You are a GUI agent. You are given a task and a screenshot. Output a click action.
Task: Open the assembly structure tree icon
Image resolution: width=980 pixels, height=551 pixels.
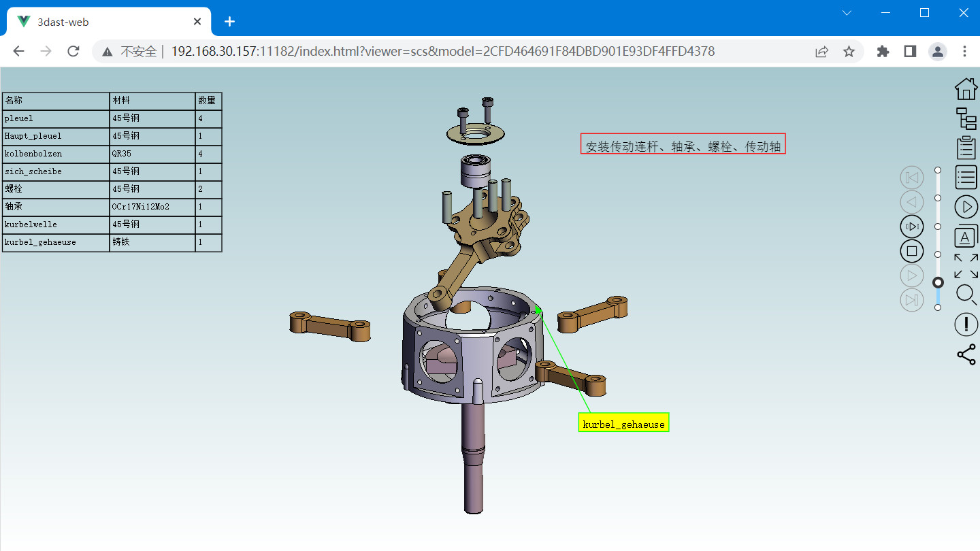(966, 118)
